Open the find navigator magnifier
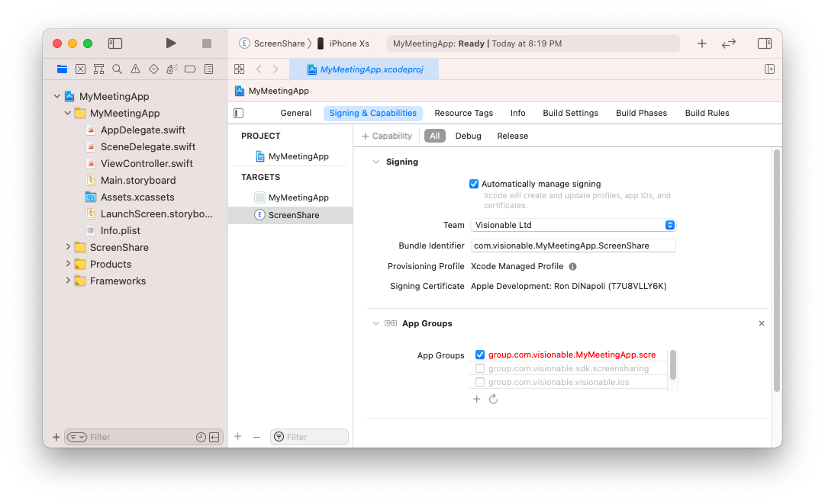This screenshot has width=825, height=504. (x=117, y=69)
